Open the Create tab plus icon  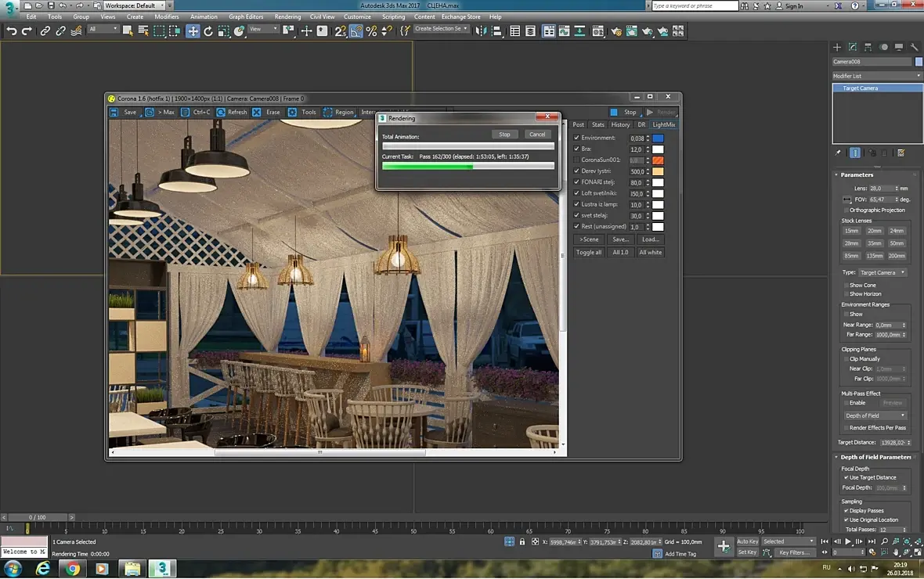tap(837, 48)
